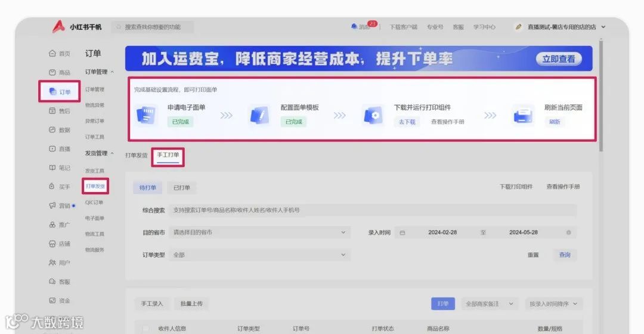The height and width of the screenshot is (334, 644).
Task: Click the pencil icon beside shop name
Action: pos(518,27)
